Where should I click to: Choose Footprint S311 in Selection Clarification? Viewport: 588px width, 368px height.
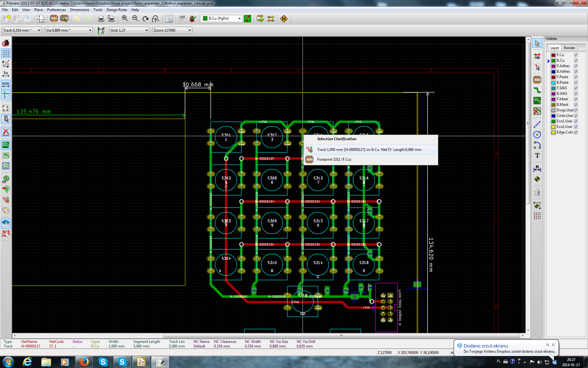334,159
